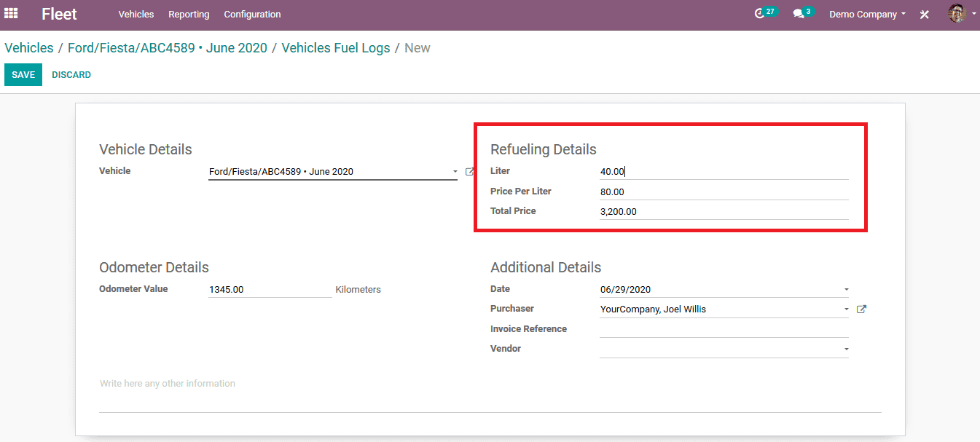Click the Purchaser field YourCompany, Joel Willis

pyautogui.click(x=724, y=309)
